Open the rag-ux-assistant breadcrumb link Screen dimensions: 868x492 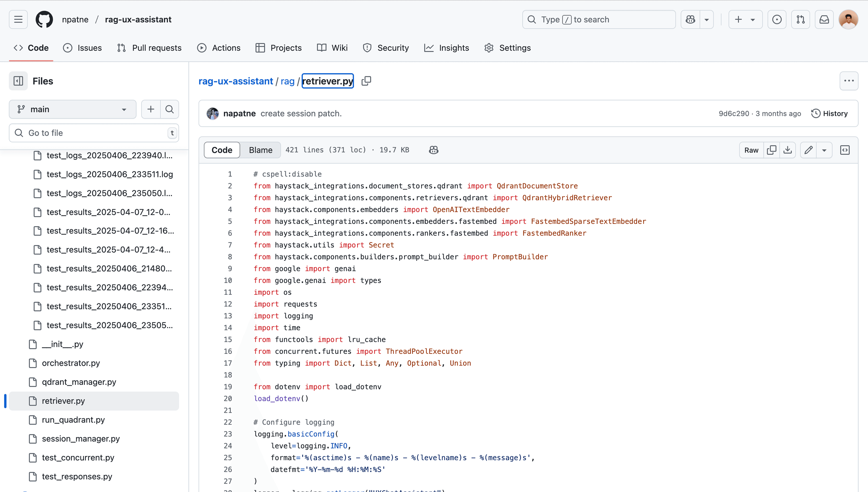tap(236, 81)
